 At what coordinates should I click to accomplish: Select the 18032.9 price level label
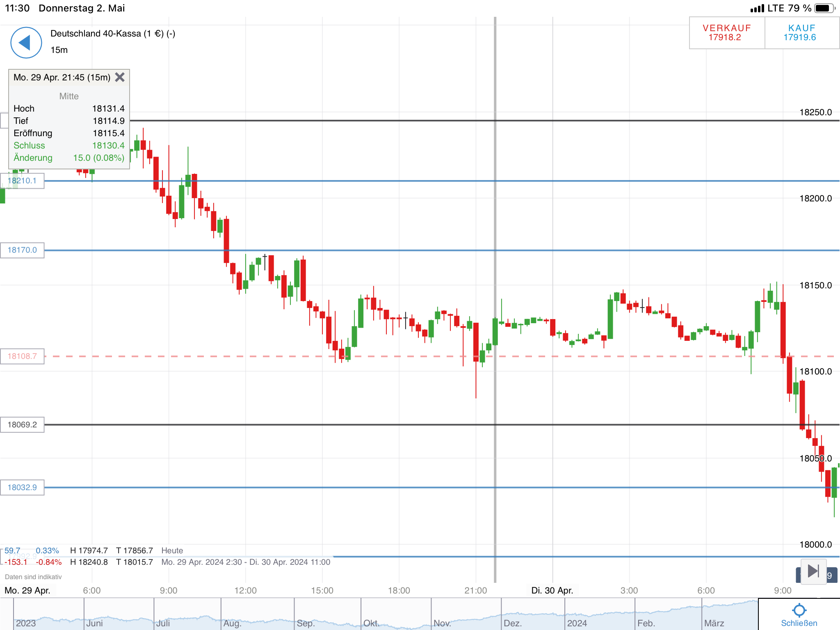(x=22, y=487)
